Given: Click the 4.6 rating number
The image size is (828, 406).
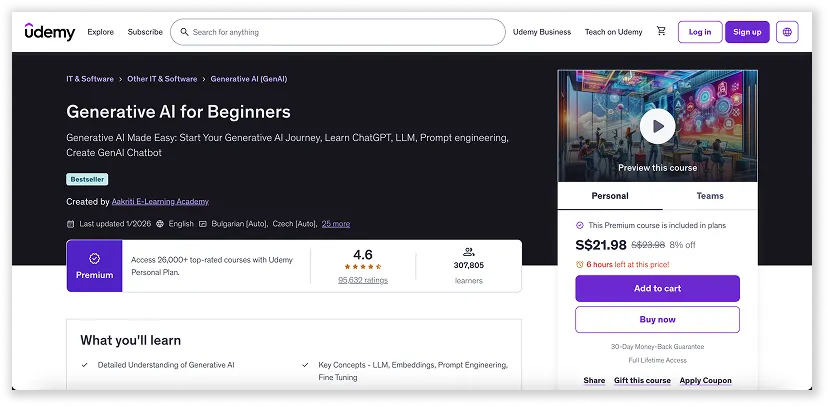Looking at the screenshot, I should tap(363, 254).
